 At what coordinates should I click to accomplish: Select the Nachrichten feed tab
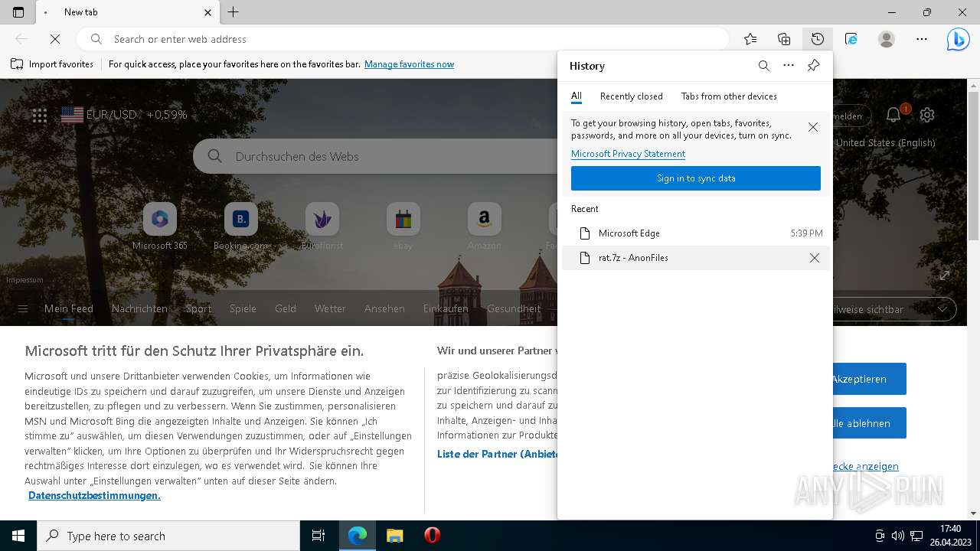pyautogui.click(x=139, y=309)
